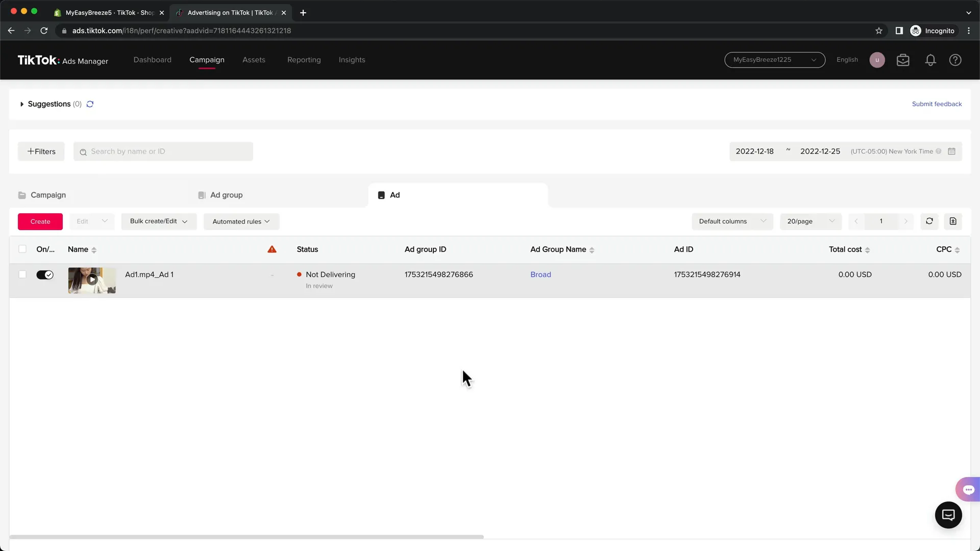Open the English language selector

847,60
